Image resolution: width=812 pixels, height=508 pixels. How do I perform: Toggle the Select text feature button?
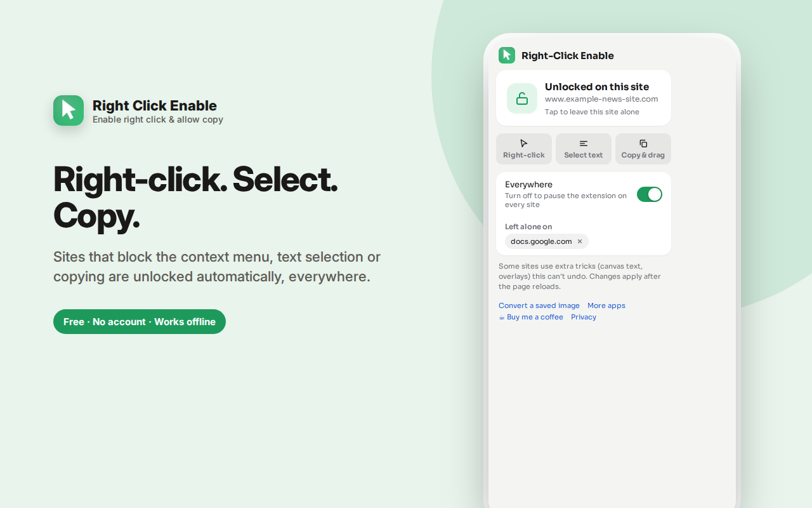tap(584, 149)
